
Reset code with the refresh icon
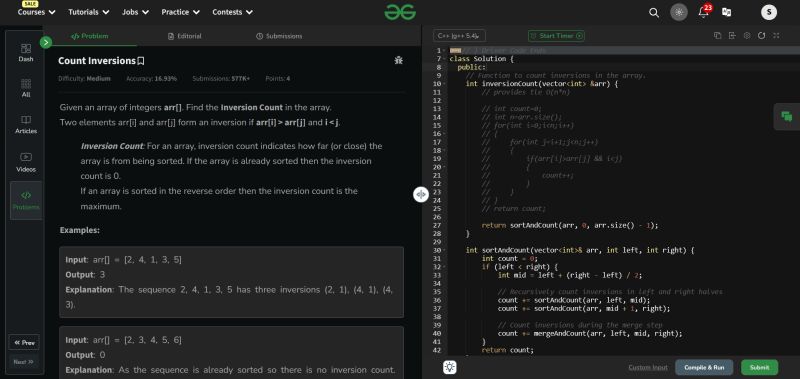pos(761,36)
